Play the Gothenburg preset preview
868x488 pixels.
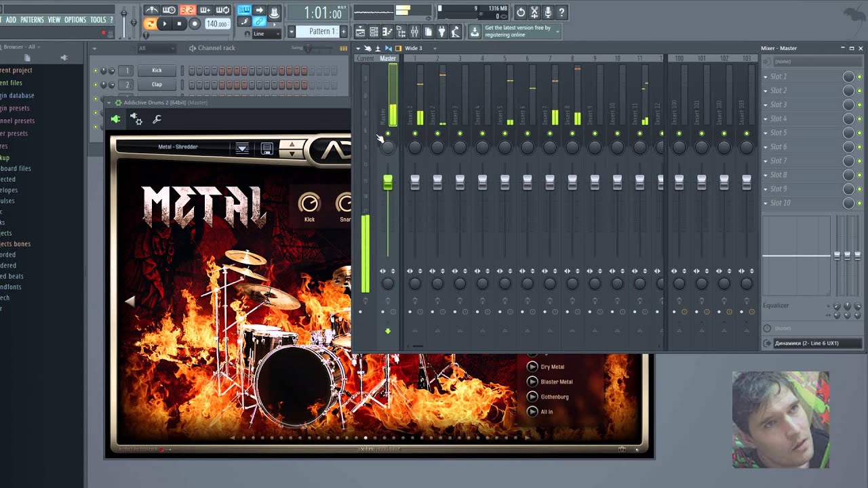point(532,396)
